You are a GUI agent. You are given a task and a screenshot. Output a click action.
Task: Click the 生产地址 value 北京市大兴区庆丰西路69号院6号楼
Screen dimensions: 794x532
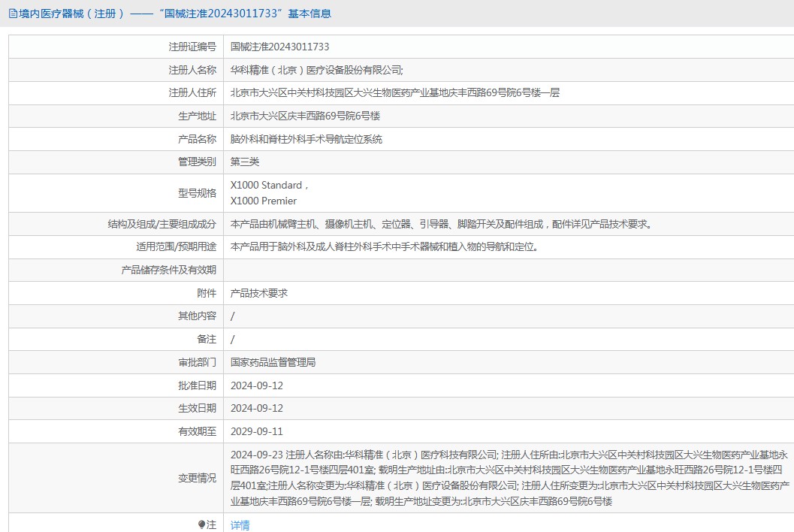click(x=310, y=116)
